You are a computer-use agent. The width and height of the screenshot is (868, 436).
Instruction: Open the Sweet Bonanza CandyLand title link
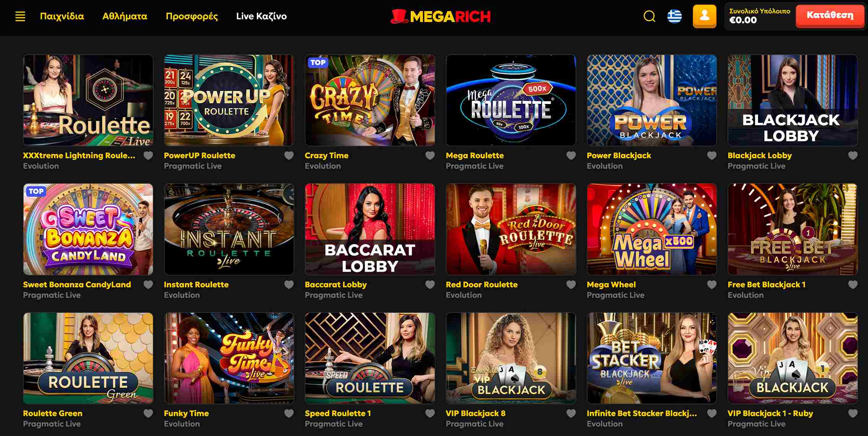[x=77, y=285]
